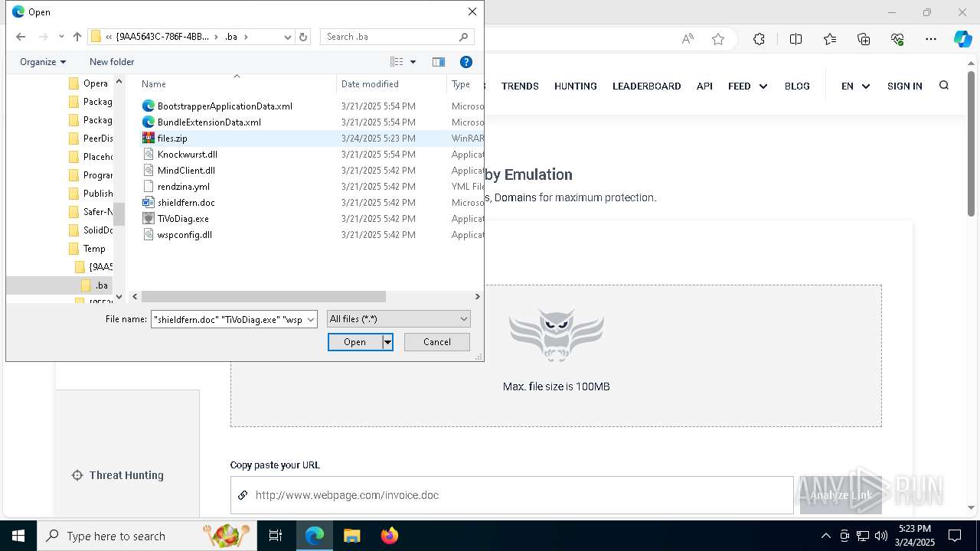980x551 pixels.
Task: Expand Open button split arrow
Action: tap(387, 342)
